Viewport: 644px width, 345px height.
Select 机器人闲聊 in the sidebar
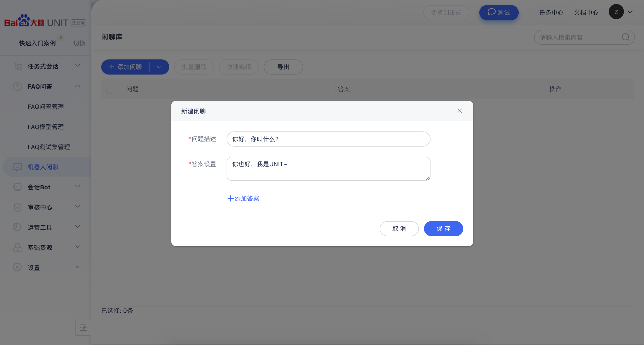(43, 167)
